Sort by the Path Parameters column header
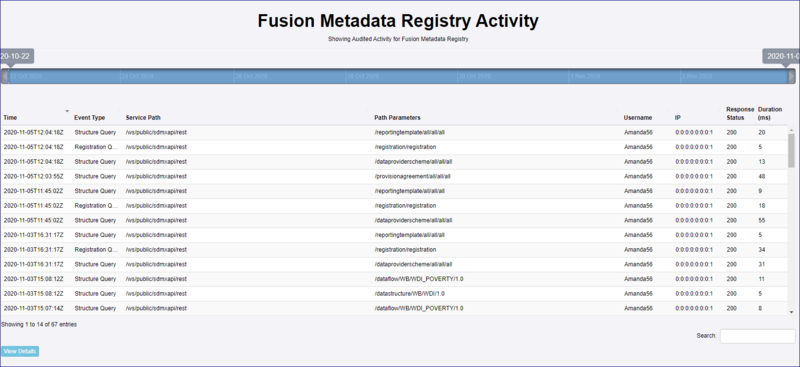This screenshot has height=367, width=800. tap(397, 117)
